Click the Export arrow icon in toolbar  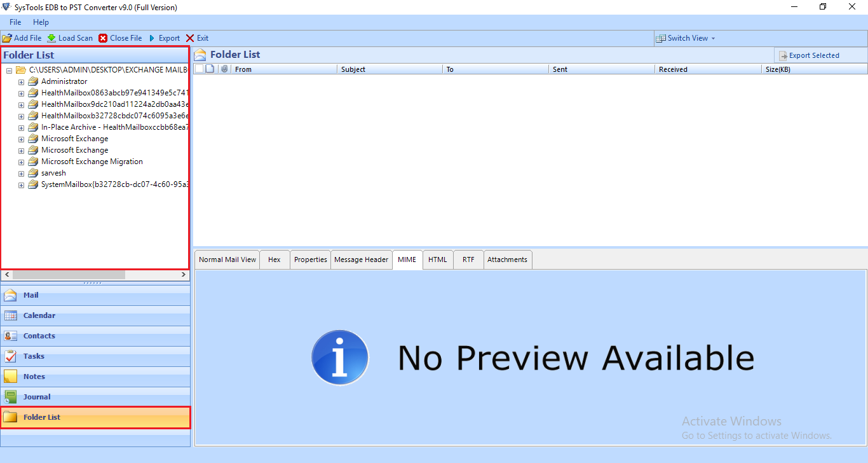point(152,38)
